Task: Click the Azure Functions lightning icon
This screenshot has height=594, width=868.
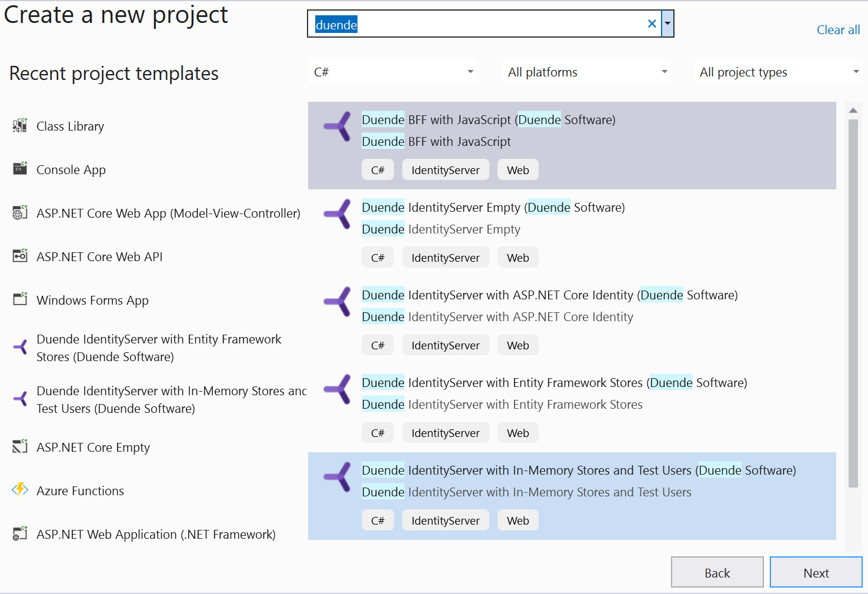Action: (20, 489)
